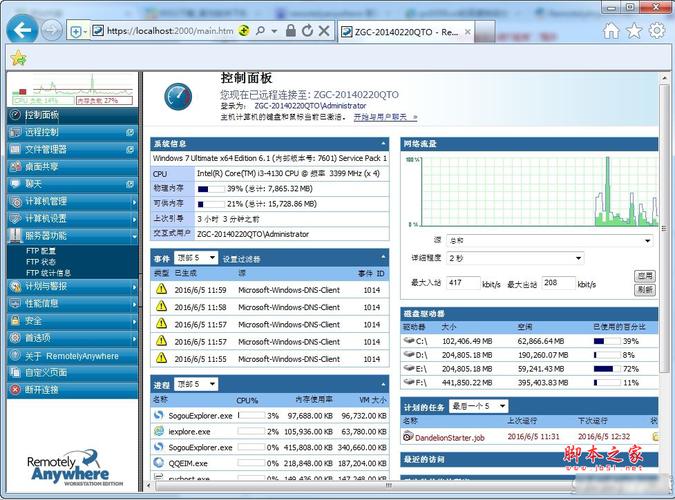Open the 详细程度 2 秒 dropdown
The width and height of the screenshot is (675, 500).
(x=515, y=258)
